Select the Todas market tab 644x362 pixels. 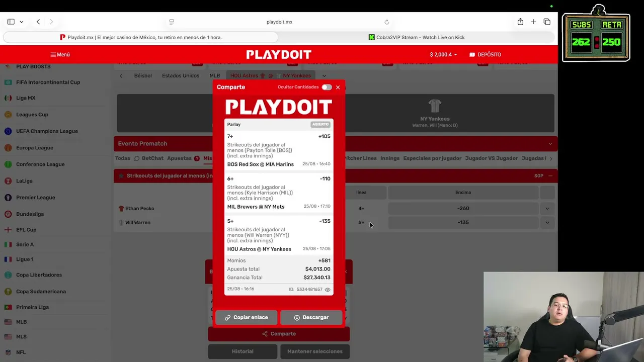[122, 158]
